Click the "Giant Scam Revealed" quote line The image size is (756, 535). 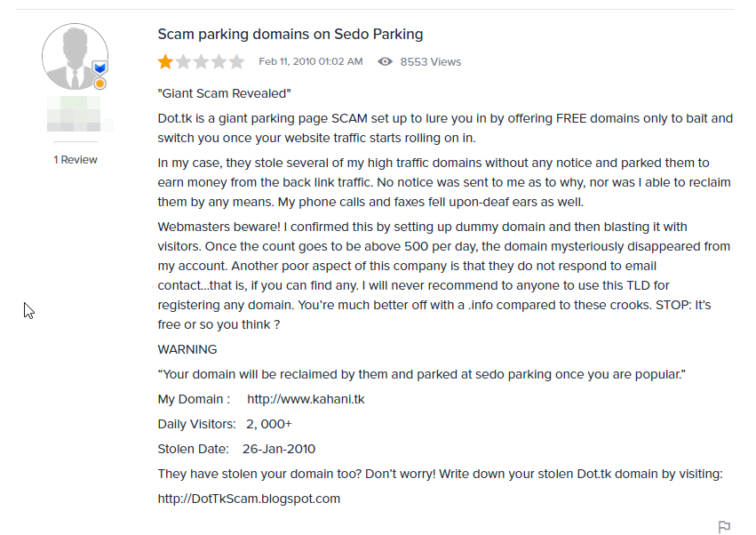click(224, 93)
